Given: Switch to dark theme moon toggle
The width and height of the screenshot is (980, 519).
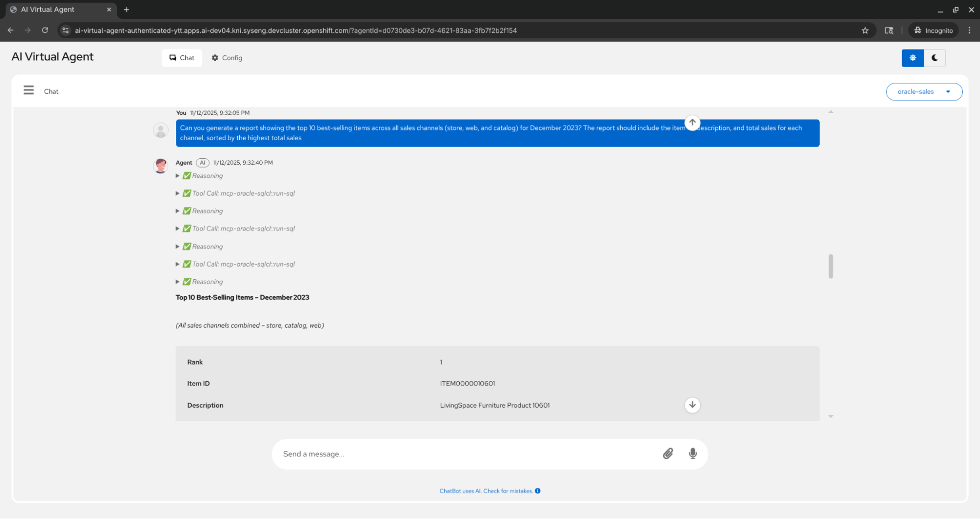Looking at the screenshot, I should pos(934,58).
